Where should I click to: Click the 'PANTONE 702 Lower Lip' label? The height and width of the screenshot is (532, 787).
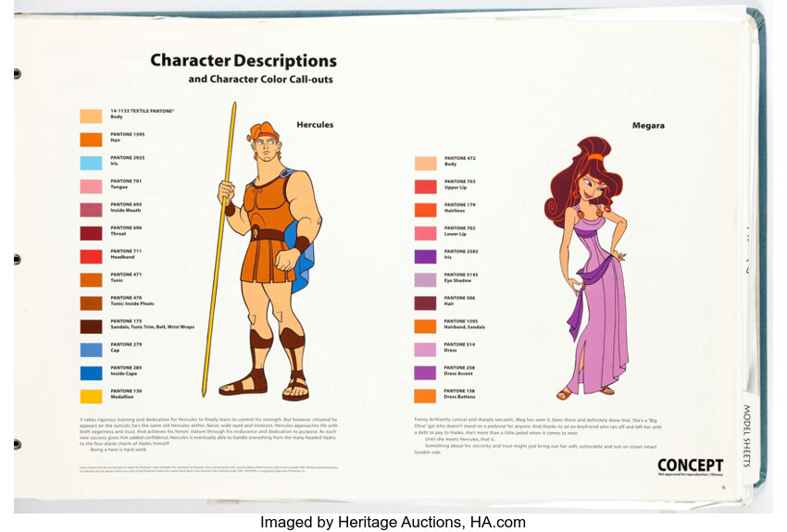[x=460, y=231]
